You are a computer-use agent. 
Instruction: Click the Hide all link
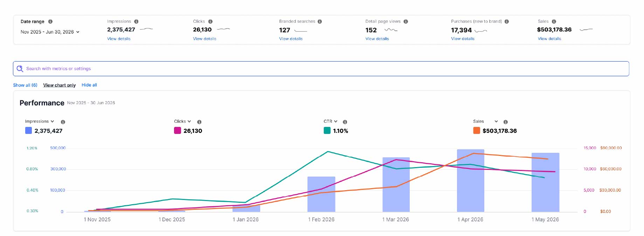click(89, 85)
